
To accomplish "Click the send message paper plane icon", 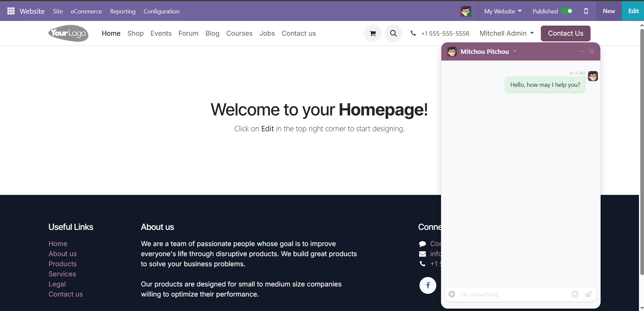I will 588,294.
